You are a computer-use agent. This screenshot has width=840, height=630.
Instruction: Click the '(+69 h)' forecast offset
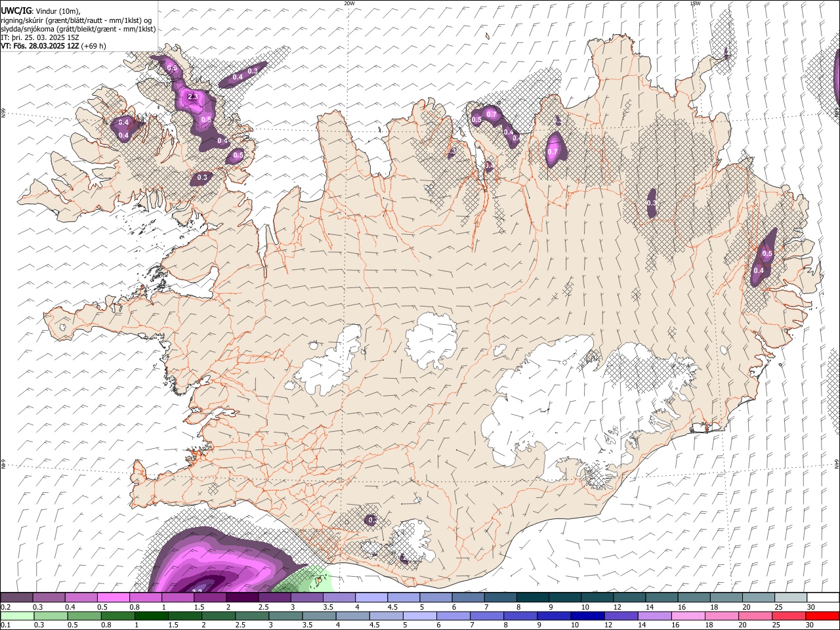click(x=94, y=46)
